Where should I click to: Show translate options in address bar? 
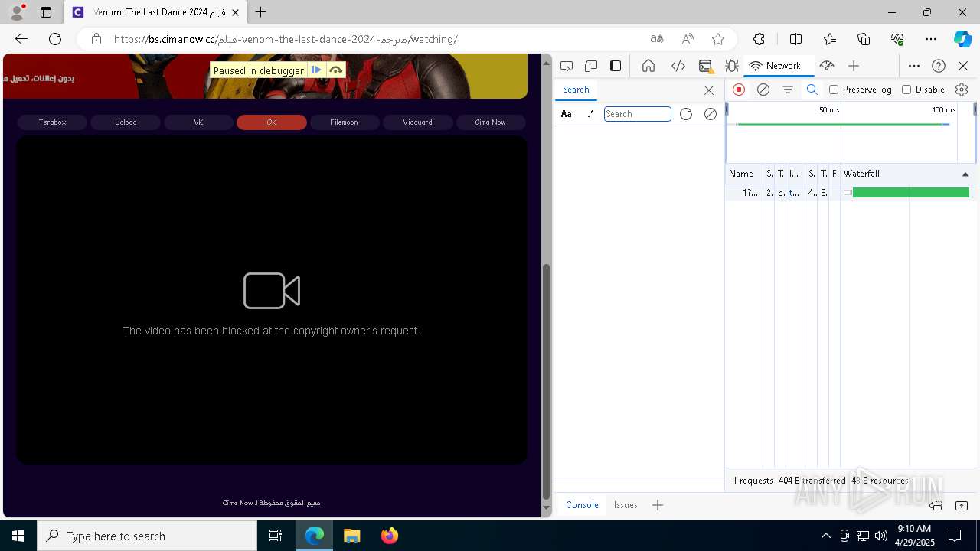(x=657, y=39)
